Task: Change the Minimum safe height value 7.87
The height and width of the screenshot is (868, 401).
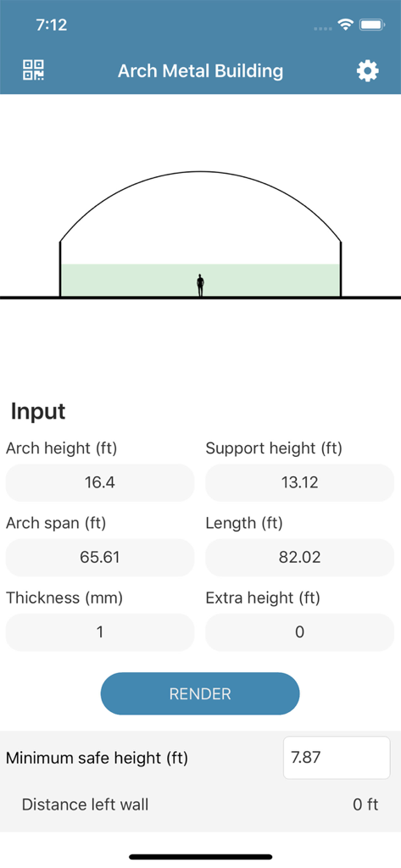Action: [x=337, y=758]
